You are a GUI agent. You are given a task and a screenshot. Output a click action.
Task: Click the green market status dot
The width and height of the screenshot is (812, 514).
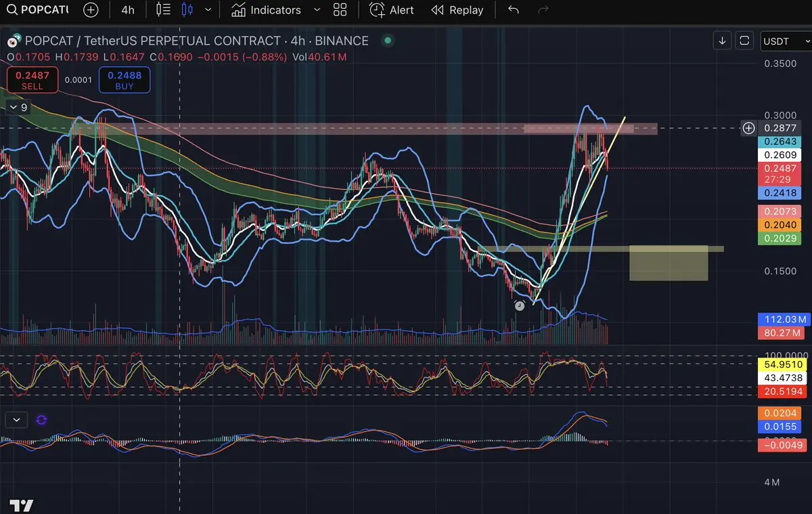click(388, 41)
